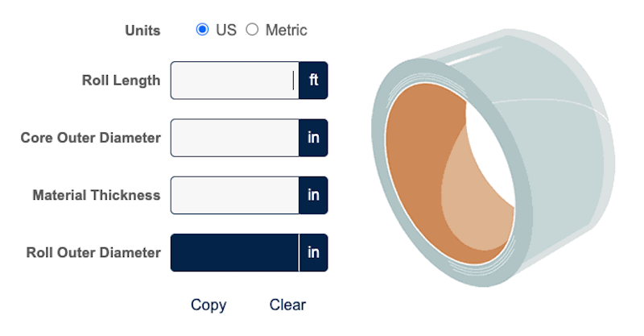Click in the Roll Length input field

(x=233, y=81)
